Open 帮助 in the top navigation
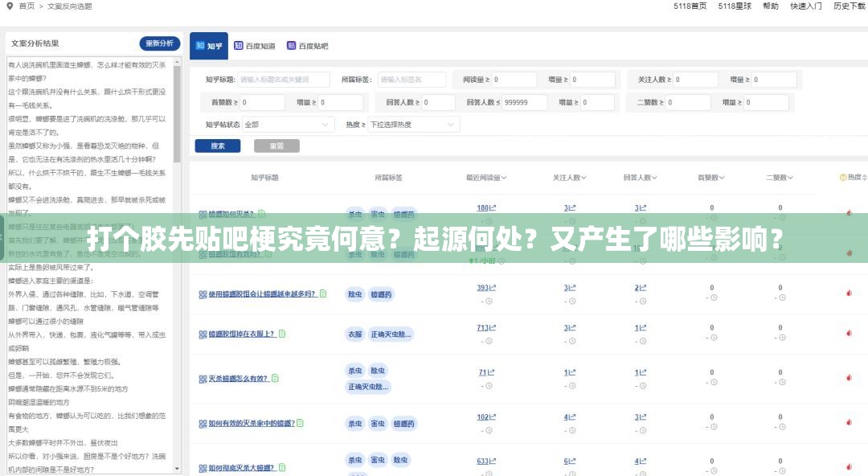868x476 pixels. point(770,6)
